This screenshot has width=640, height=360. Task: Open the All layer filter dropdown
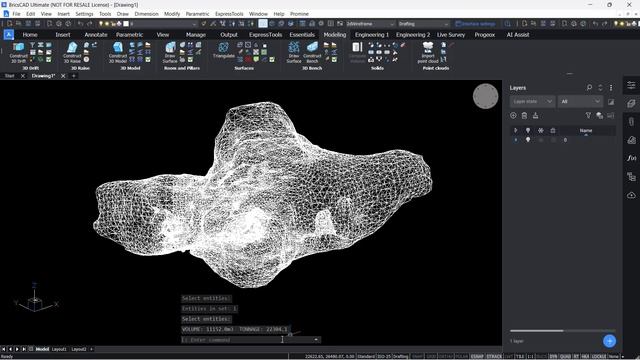580,101
